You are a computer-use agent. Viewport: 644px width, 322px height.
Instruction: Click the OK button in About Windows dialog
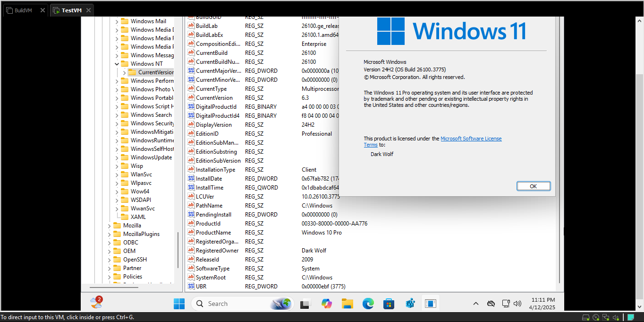pyautogui.click(x=534, y=186)
